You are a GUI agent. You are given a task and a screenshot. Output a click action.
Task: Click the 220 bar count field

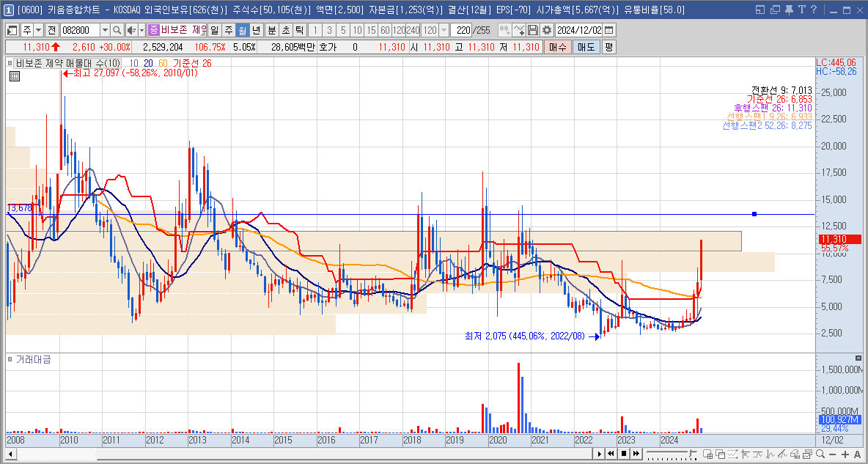pyautogui.click(x=461, y=31)
